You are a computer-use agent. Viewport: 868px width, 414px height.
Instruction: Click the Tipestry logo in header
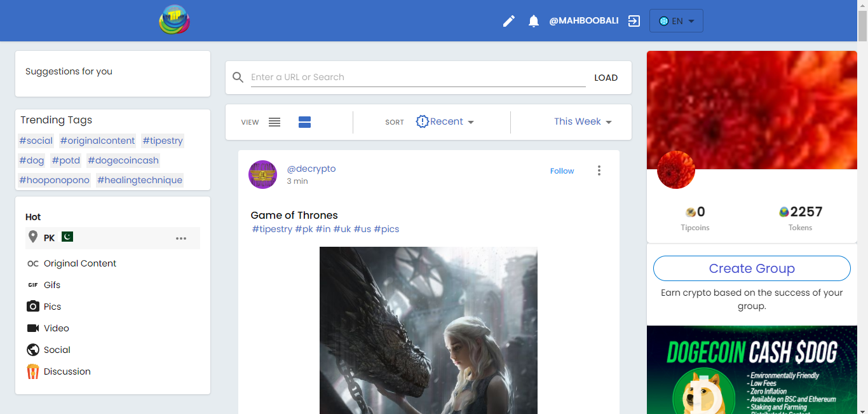click(175, 20)
